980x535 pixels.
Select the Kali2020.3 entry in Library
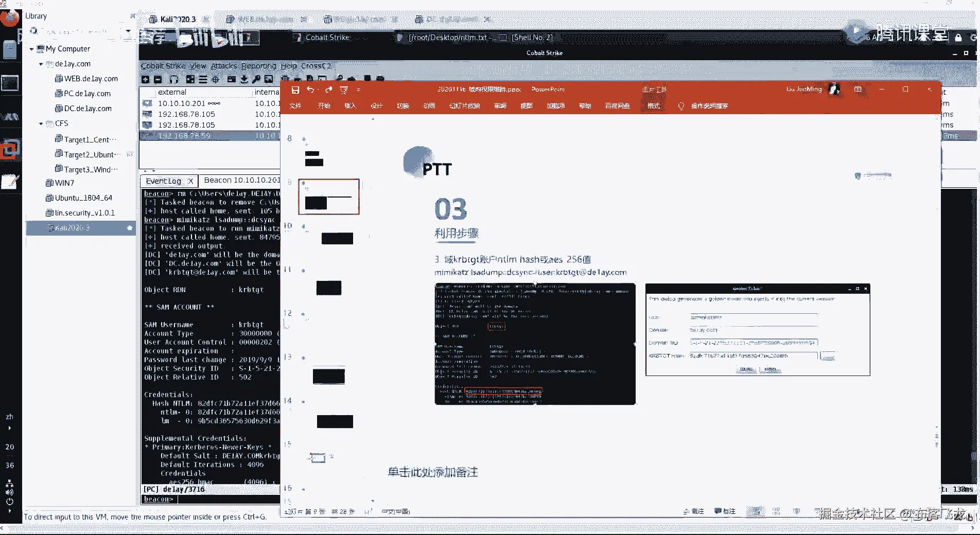(81, 228)
